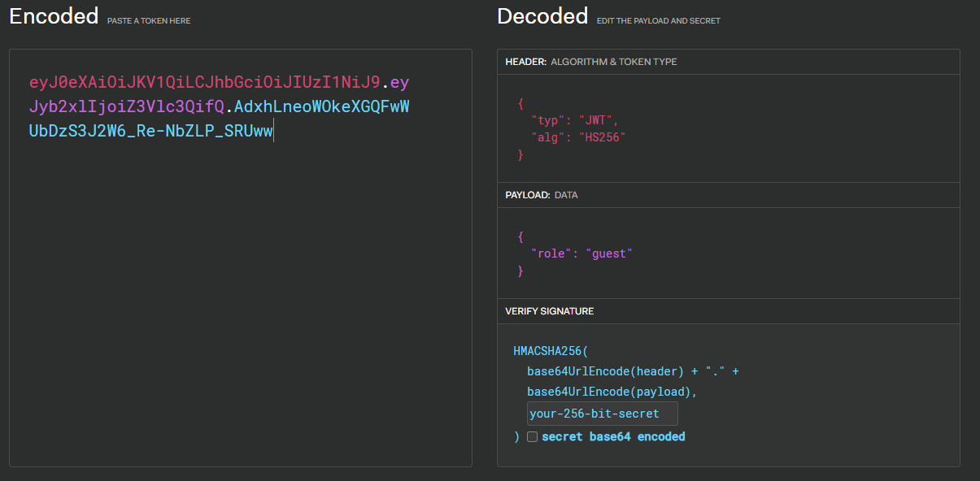The image size is (980, 481).
Task: Click EDIT THE PAYLOAD AND SECRET label
Action: (x=659, y=21)
